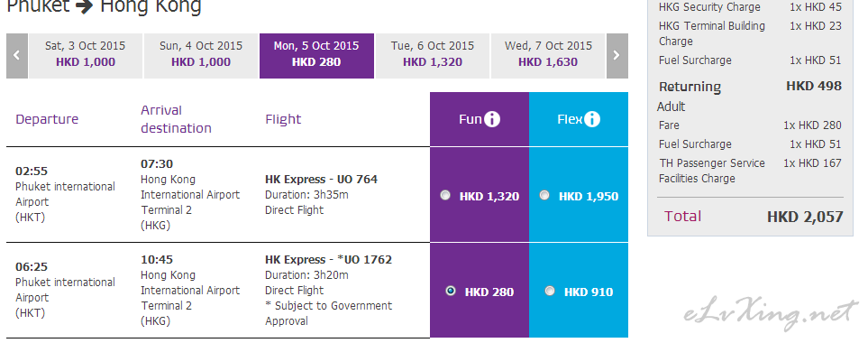The height and width of the screenshot is (343, 868).
Task: Click the Flex column header
Action: 579,119
